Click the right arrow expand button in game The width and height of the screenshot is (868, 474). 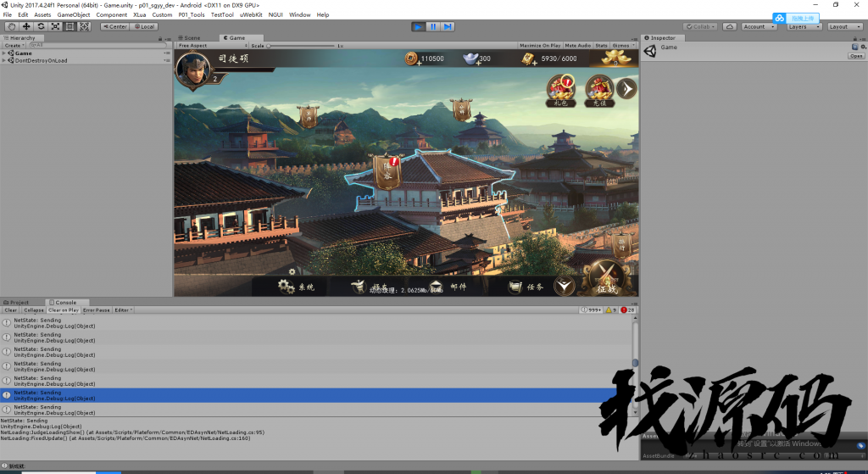[626, 88]
